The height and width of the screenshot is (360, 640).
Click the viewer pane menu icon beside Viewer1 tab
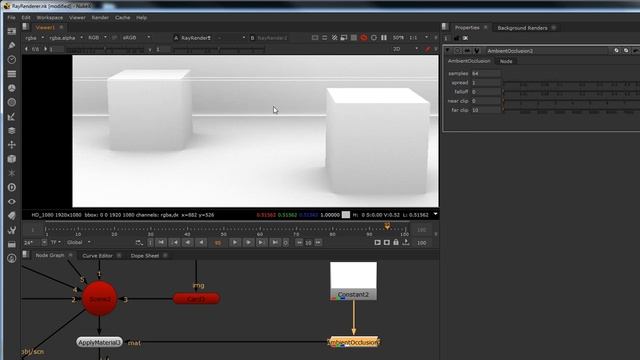(x=26, y=27)
